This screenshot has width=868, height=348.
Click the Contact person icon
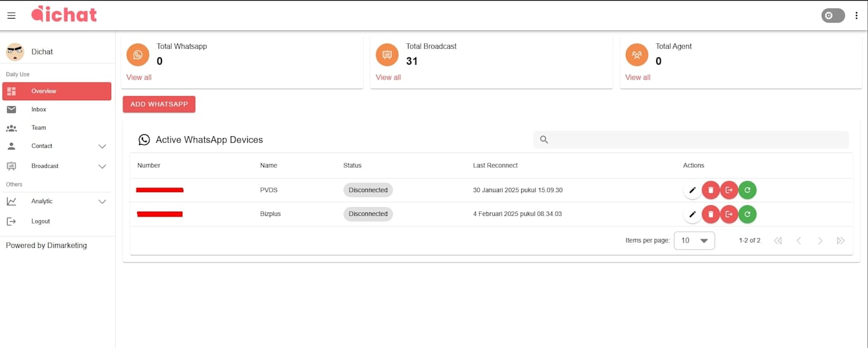pyautogui.click(x=12, y=146)
